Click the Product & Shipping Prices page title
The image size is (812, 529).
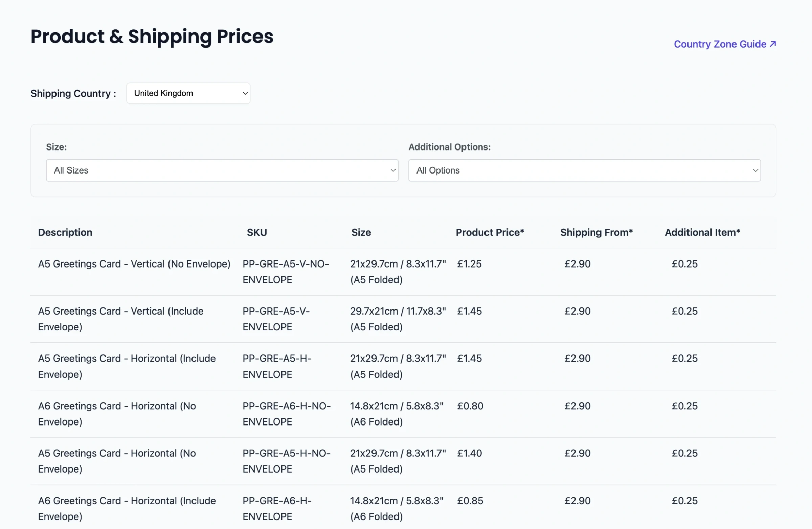pyautogui.click(x=152, y=36)
